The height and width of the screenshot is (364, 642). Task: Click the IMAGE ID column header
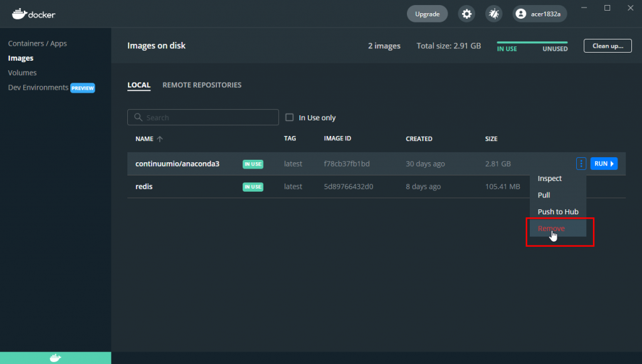[x=337, y=138]
